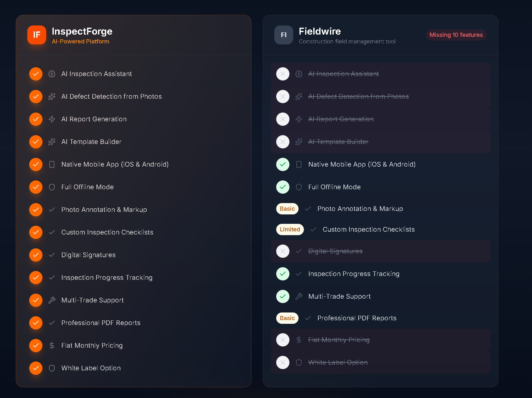Click brain icon beside InspectForge AI Inspection Assistant

coord(52,74)
